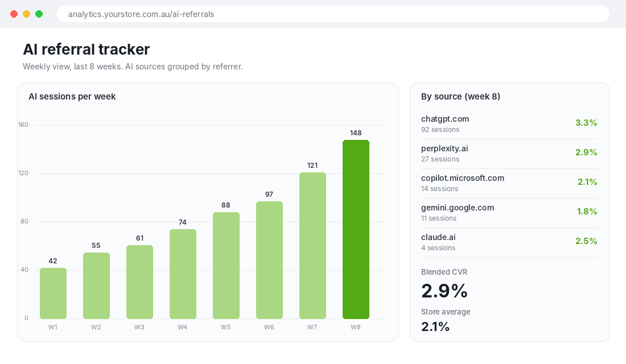Click the 121 label above W7
Image resolution: width=626 pixels, height=364 pixels.
pyautogui.click(x=312, y=166)
